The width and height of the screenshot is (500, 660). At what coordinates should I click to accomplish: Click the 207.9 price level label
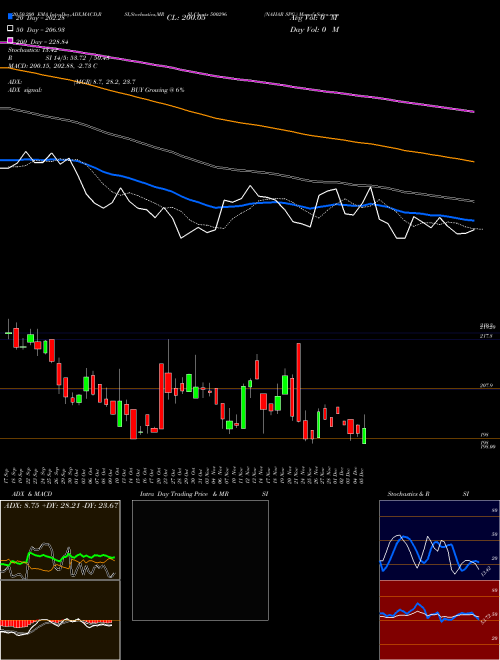(486, 386)
